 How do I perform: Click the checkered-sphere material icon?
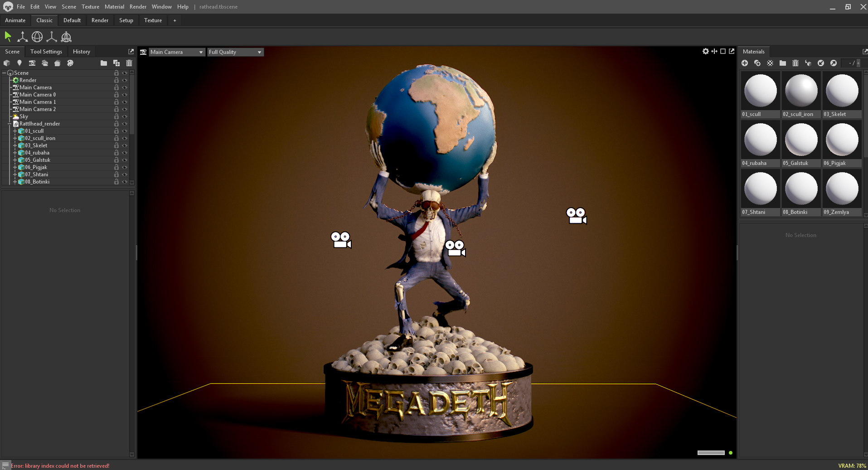click(770, 63)
